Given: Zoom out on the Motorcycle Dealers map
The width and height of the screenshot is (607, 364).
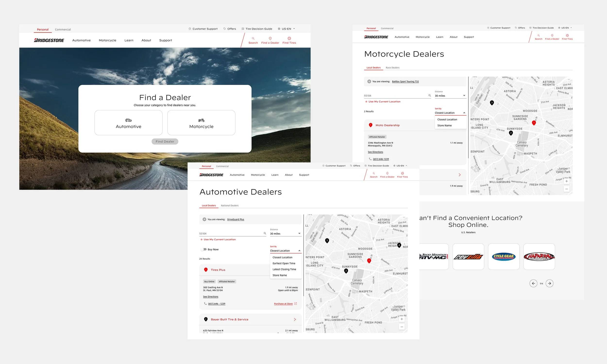Looking at the screenshot, I should 566,189.
